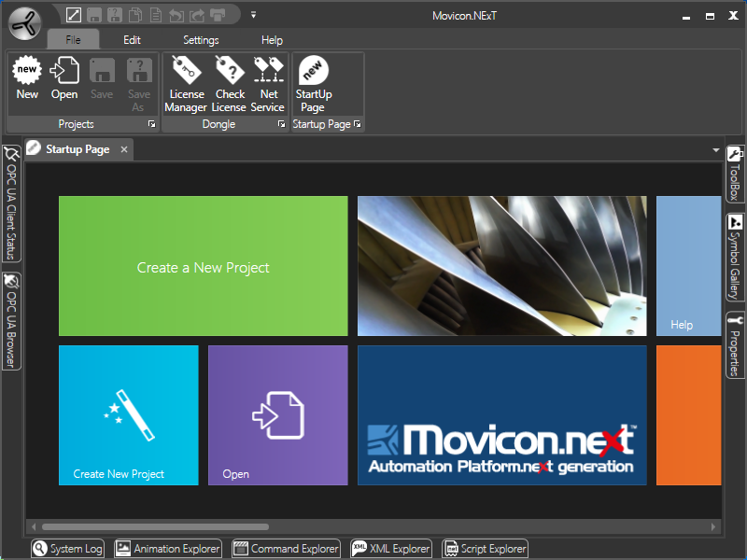This screenshot has height=560, width=747.
Task: Open the Animation Explorer panel
Action: coord(168,549)
